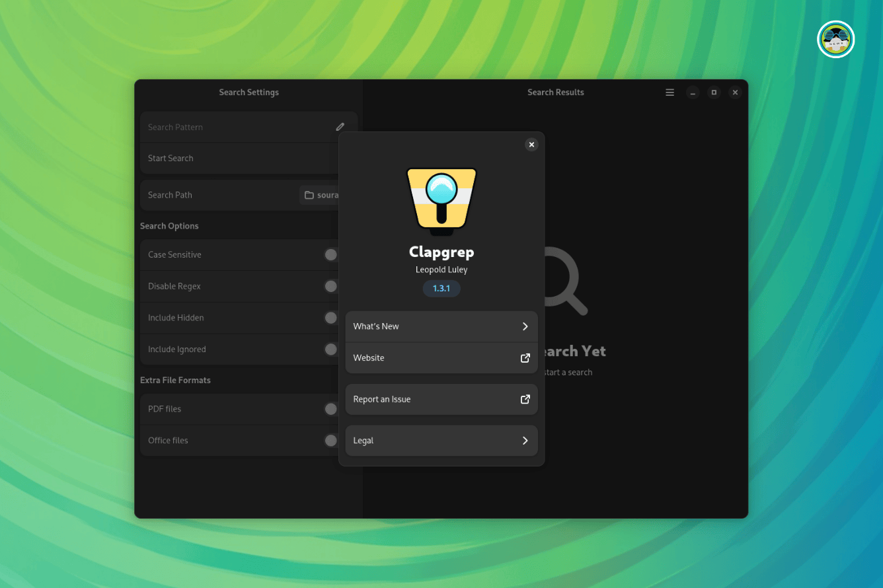
Task: Click the pencil icon in Search Pattern
Action: coord(340,127)
